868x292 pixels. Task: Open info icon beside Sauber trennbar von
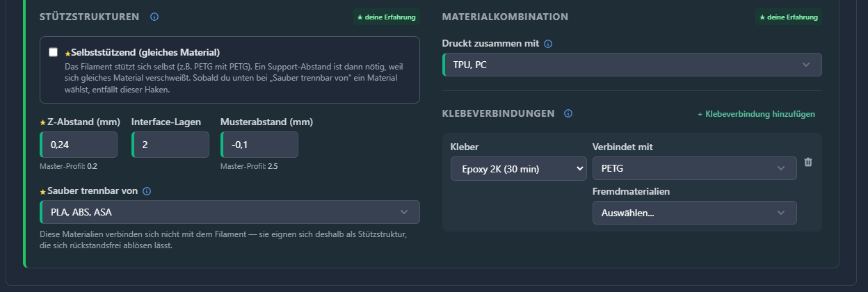(147, 191)
